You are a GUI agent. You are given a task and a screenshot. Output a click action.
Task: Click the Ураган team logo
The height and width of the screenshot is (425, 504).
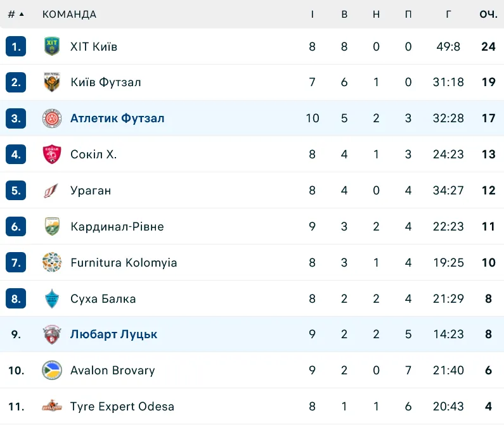pyautogui.click(x=51, y=191)
